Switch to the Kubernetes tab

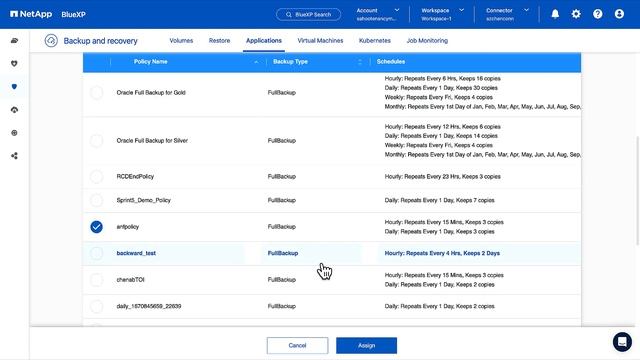pyautogui.click(x=375, y=40)
